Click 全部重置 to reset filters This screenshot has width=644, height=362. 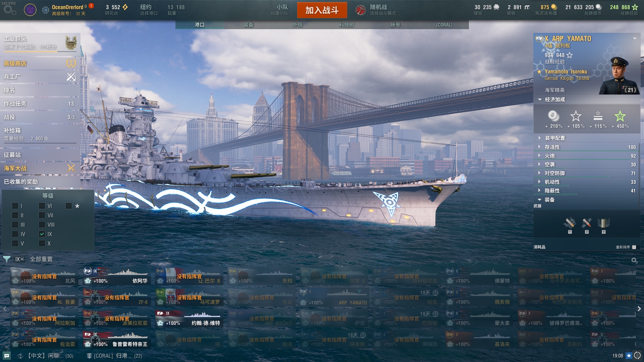coord(41,259)
